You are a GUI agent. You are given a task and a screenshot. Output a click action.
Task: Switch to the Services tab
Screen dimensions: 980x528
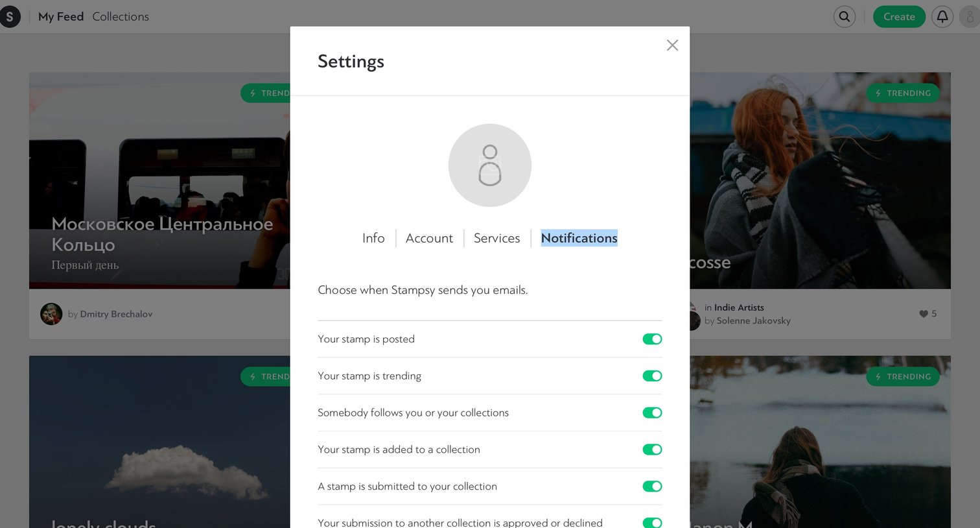coord(496,238)
